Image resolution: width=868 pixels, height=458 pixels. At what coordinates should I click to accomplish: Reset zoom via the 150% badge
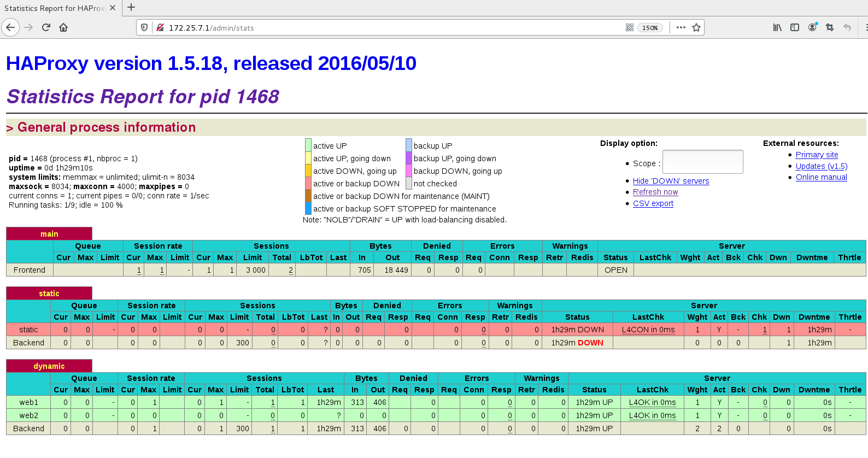[x=650, y=28]
